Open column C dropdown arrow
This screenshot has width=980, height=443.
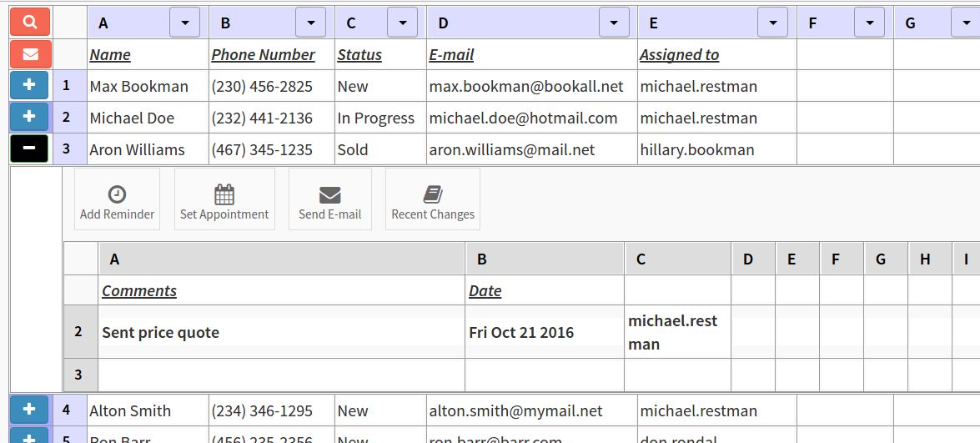pyautogui.click(x=402, y=23)
